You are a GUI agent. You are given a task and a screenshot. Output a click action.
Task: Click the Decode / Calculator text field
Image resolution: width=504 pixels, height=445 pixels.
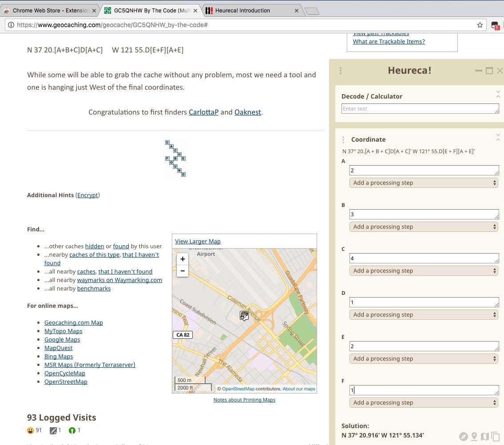pyautogui.click(x=420, y=109)
